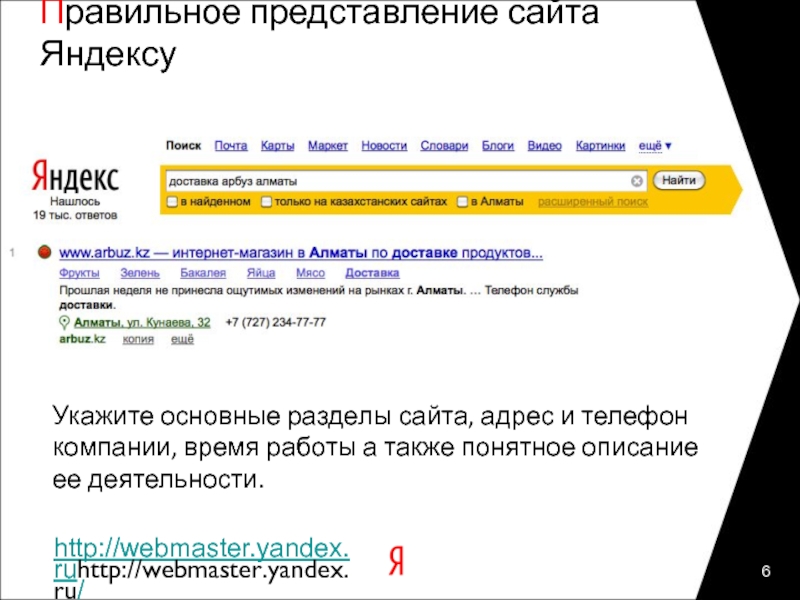This screenshot has height=600, width=800.
Task: Open the 'ещё' link under arbuz.kz result
Action: pyautogui.click(x=182, y=339)
